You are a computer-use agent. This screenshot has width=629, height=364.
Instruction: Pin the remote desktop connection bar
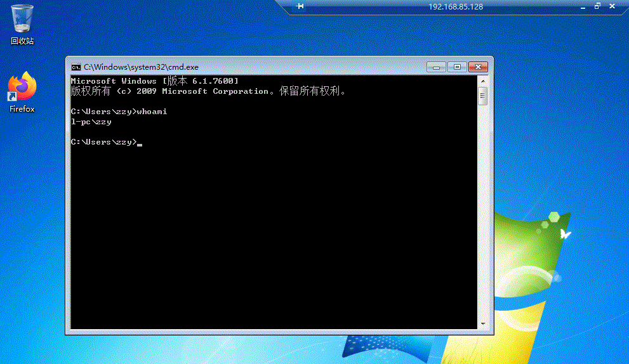[300, 6]
